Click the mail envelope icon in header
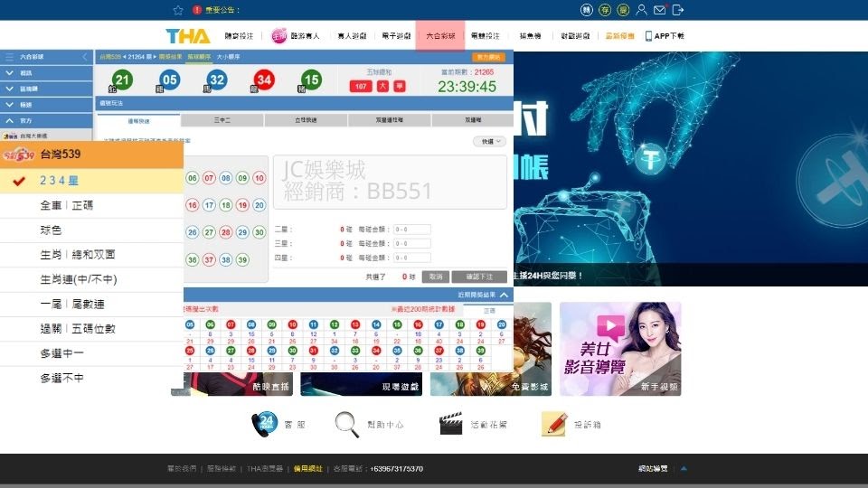 coord(659,10)
